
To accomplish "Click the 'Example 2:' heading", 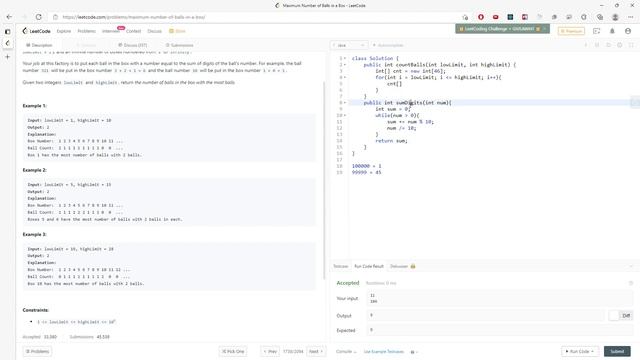I will [35, 170].
